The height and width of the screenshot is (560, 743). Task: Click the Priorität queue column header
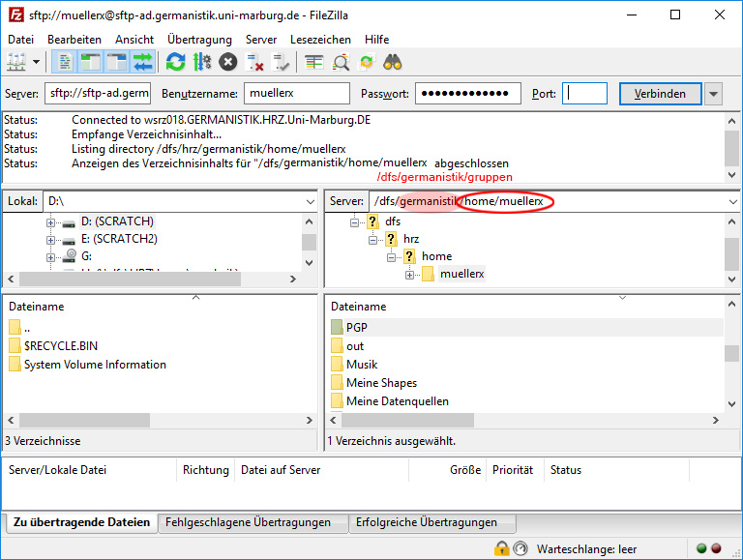pos(513,470)
